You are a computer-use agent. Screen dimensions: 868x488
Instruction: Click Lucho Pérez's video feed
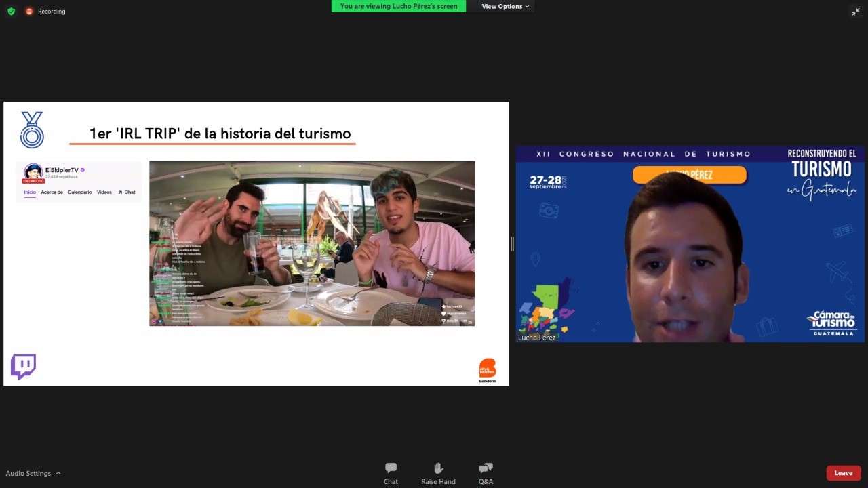(690, 244)
